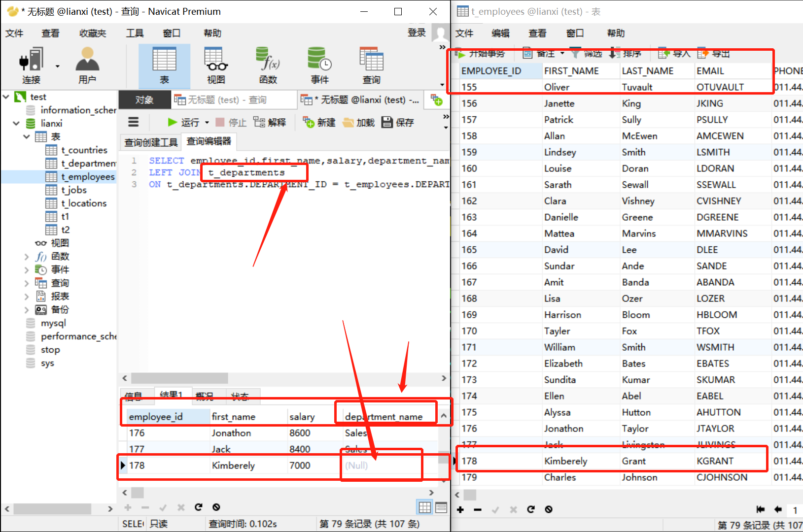Click 排序 sort in t_employees toolbar

[x=625, y=53]
